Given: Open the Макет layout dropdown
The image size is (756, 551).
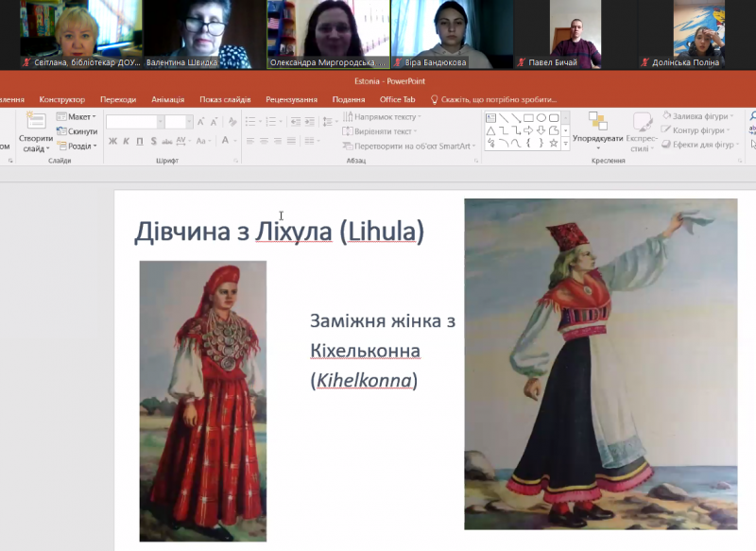Looking at the screenshot, I should pos(77,116).
